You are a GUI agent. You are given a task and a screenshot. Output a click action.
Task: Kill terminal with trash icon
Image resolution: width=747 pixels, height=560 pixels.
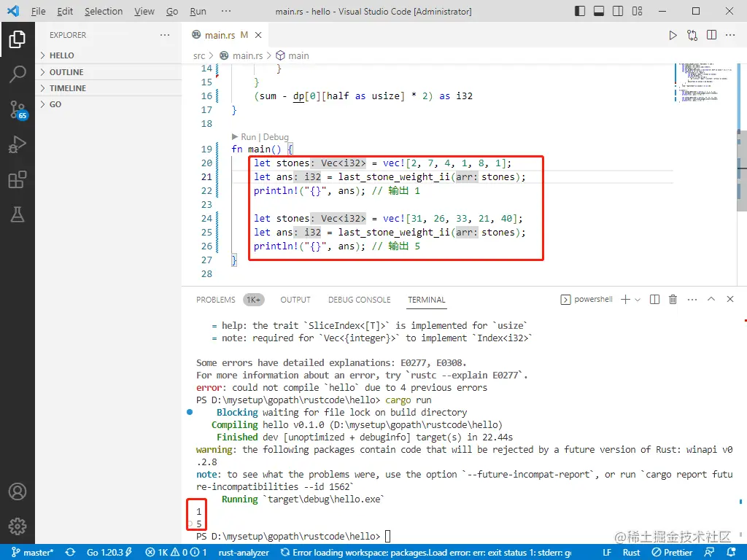pyautogui.click(x=673, y=299)
